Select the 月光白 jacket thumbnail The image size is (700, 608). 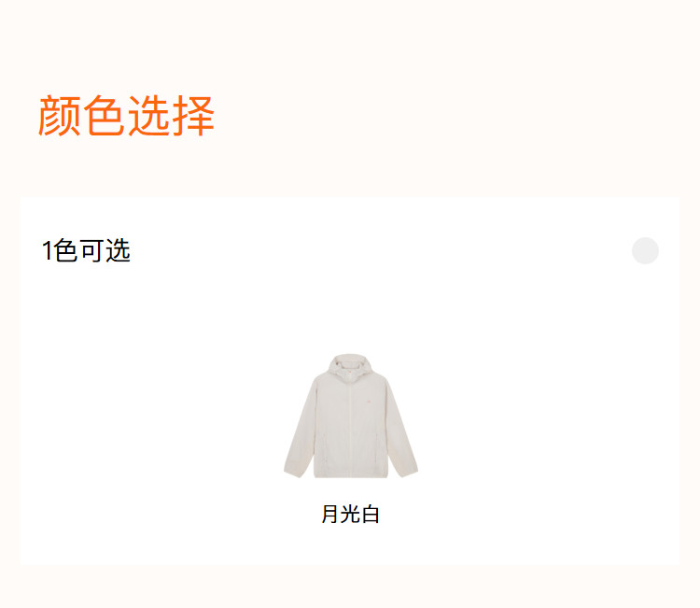click(351, 416)
